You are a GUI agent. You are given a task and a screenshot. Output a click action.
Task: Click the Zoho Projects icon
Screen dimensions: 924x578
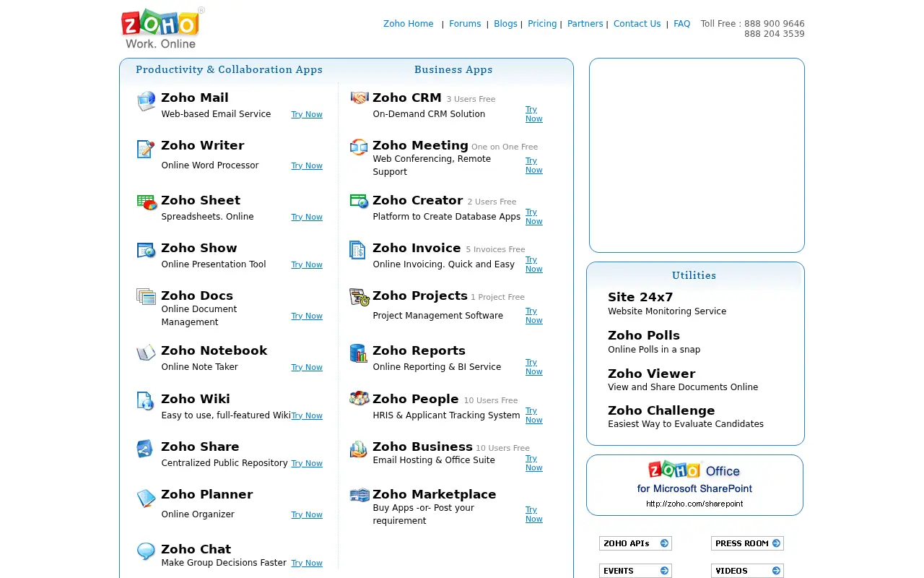pos(359,297)
